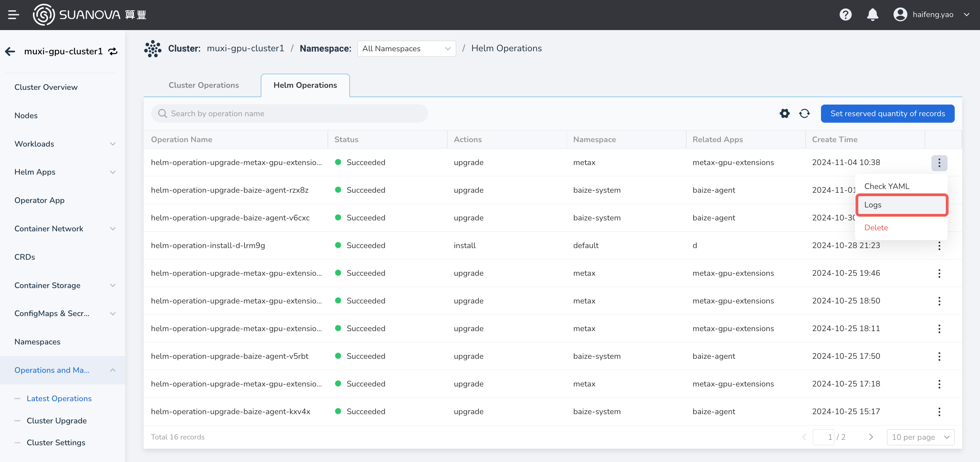980x462 pixels.
Task: Click helm-operation-install-d-lrm9g name
Action: click(208, 246)
